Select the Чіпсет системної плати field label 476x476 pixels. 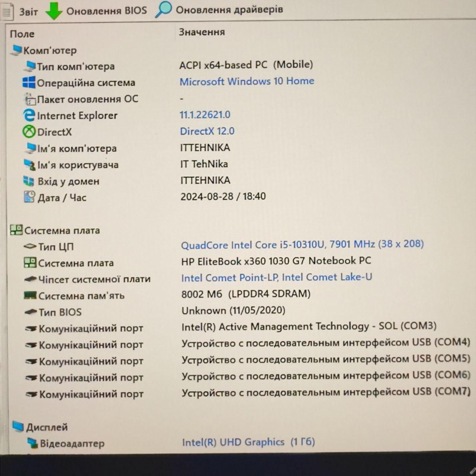coord(94,280)
